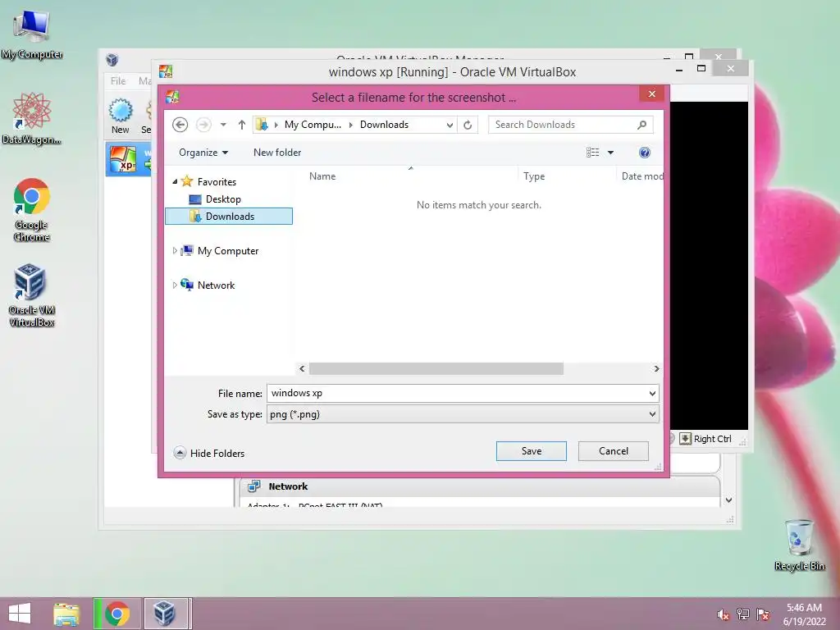
Task: Click the muted volume tray icon
Action: point(723,615)
